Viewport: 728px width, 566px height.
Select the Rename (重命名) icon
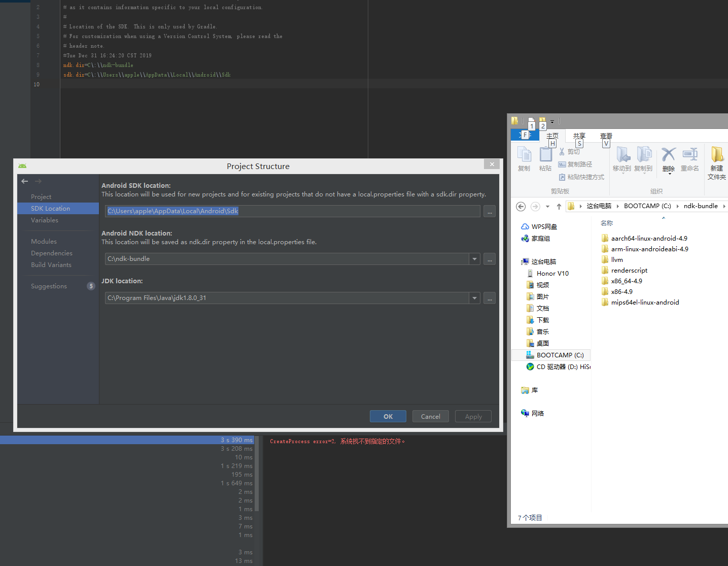689,157
